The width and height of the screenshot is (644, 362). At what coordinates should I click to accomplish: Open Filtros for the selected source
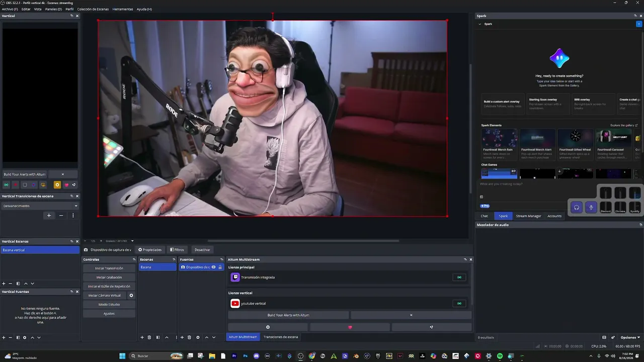point(177,250)
